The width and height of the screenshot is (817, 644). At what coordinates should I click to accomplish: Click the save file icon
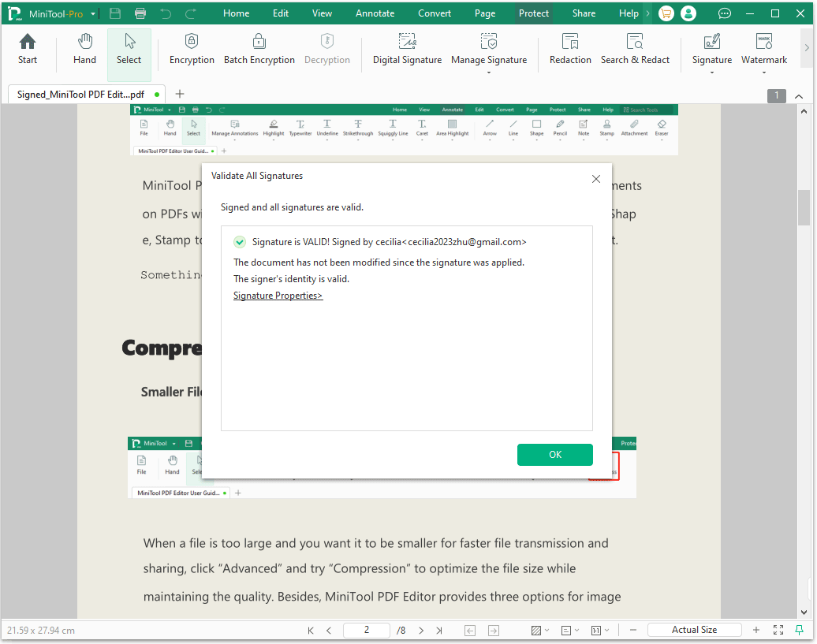(x=114, y=13)
